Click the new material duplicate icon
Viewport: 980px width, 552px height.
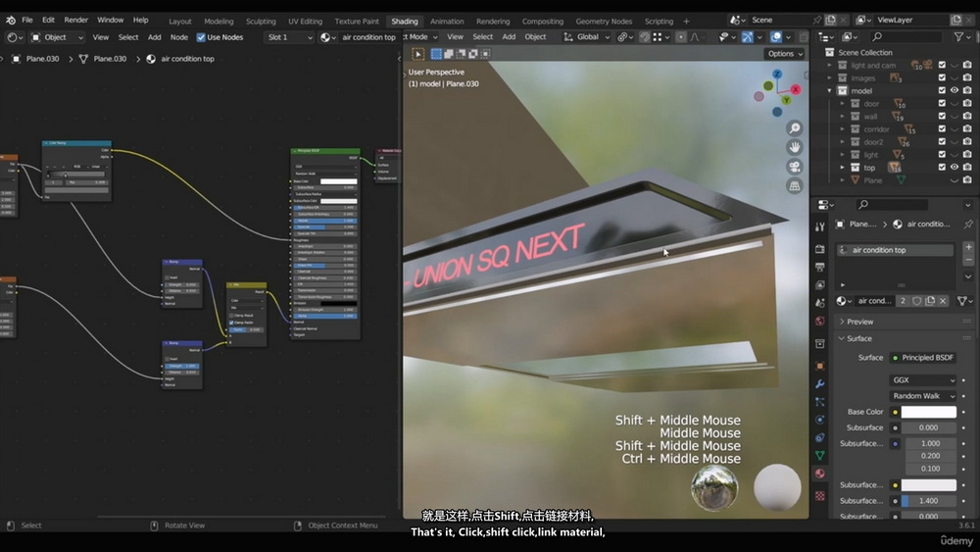click(x=930, y=301)
